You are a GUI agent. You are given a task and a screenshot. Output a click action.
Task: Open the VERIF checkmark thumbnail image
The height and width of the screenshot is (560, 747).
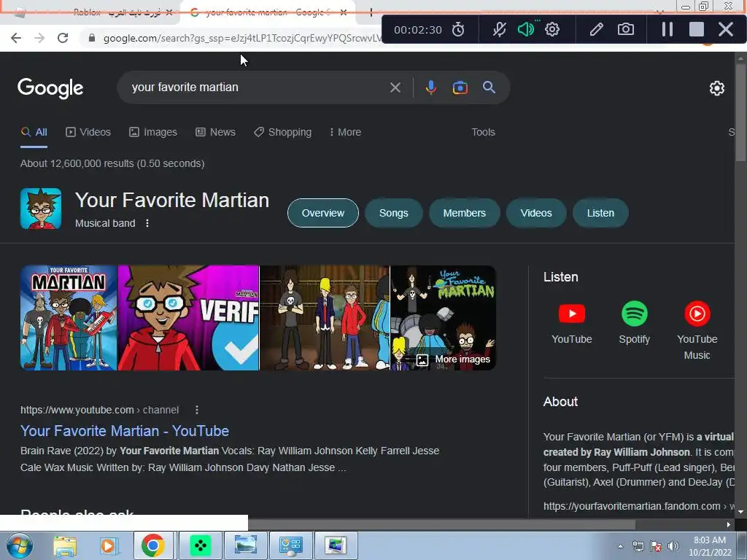point(189,318)
